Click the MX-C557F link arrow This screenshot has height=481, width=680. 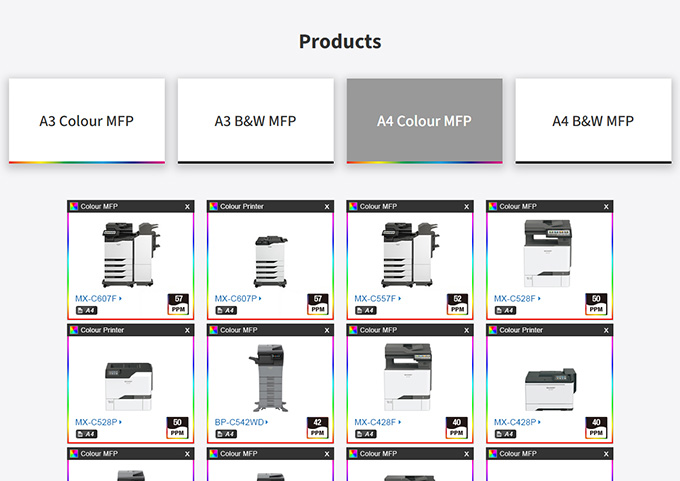point(401,299)
